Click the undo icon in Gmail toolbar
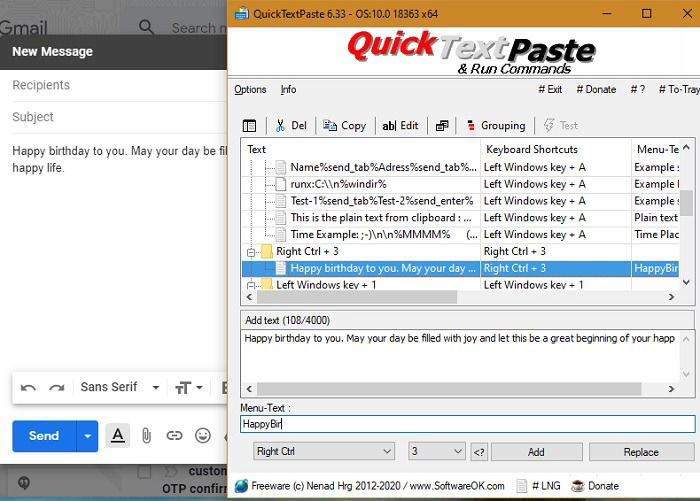Screen dimensions: 700x501 [x=28, y=388]
